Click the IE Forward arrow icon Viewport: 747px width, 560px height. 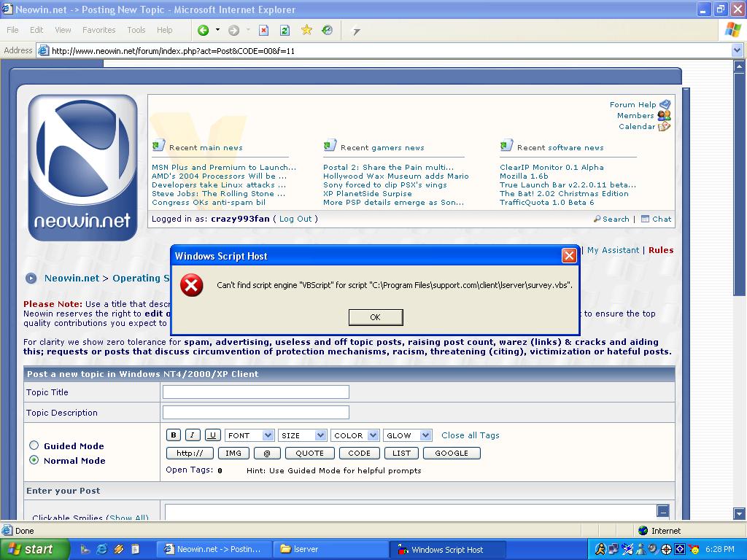click(x=233, y=31)
